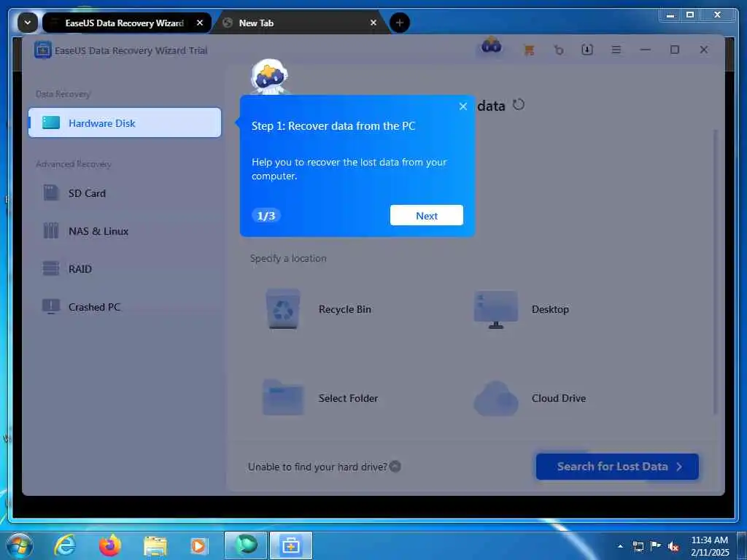
Task: Launch Firefox from taskbar
Action: pyautogui.click(x=109, y=545)
